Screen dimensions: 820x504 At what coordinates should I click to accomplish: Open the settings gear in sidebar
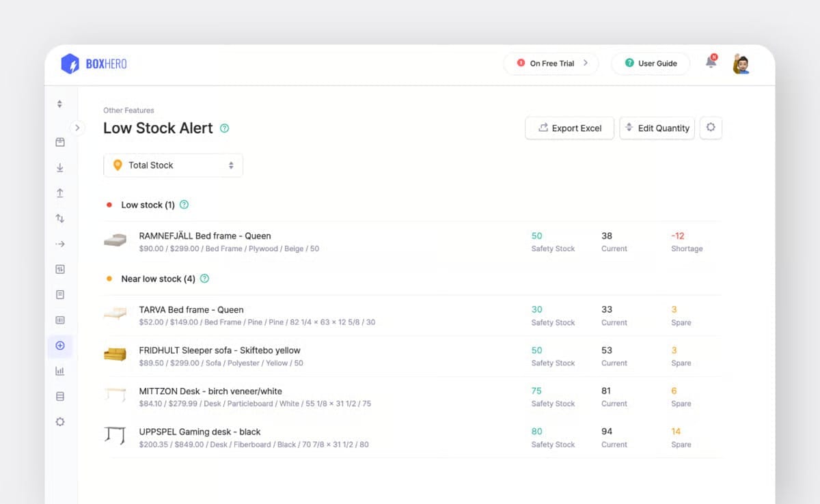pyautogui.click(x=60, y=422)
